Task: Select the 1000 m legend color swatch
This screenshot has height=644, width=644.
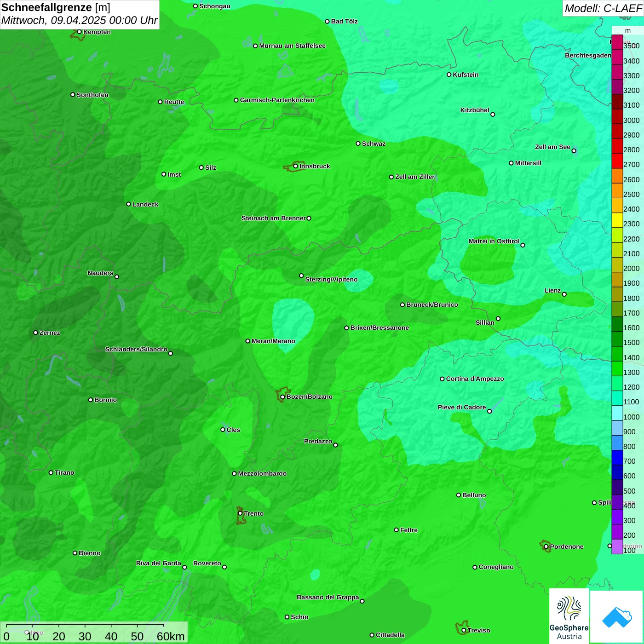Action: click(617, 413)
